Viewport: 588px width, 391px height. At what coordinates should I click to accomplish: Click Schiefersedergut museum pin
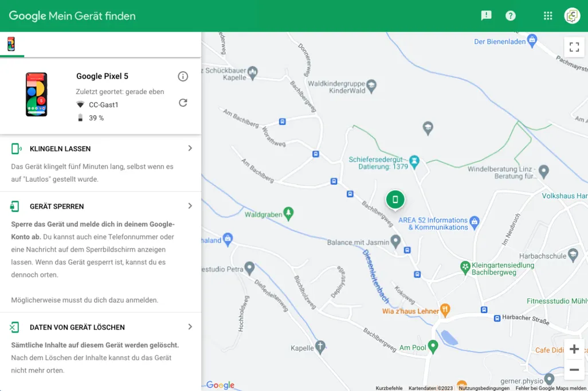point(414,162)
